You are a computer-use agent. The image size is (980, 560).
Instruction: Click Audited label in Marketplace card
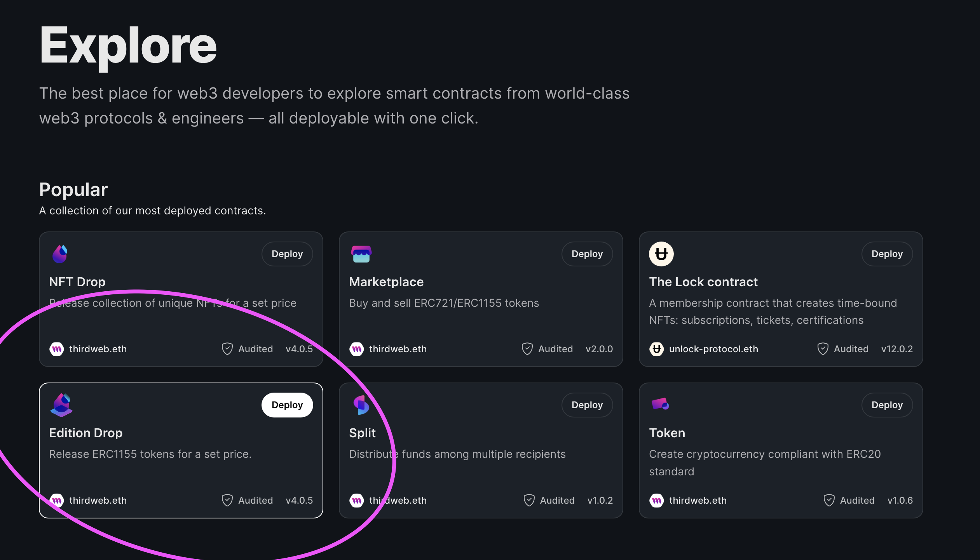click(556, 349)
